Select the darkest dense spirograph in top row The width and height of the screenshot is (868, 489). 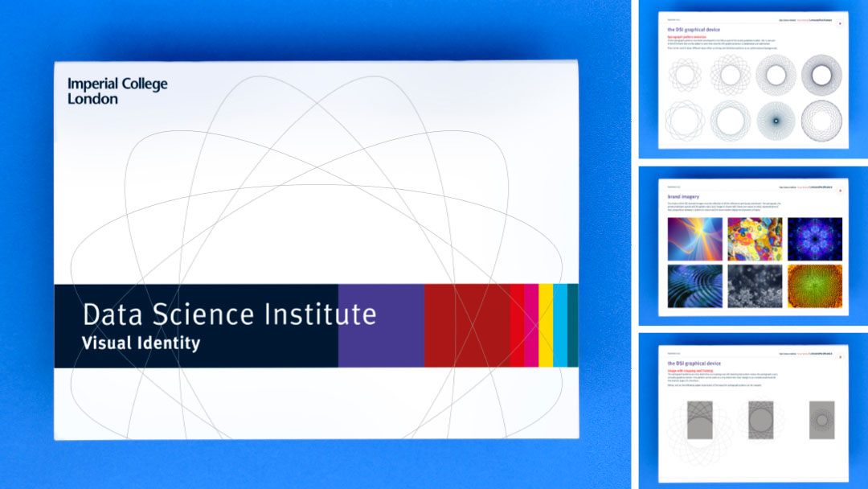[x=821, y=75]
